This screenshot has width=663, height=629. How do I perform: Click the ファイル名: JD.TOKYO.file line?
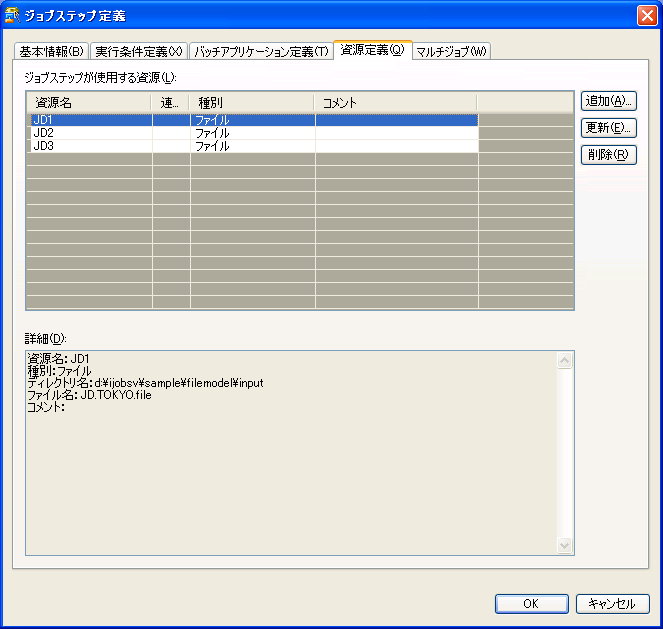pos(89,395)
